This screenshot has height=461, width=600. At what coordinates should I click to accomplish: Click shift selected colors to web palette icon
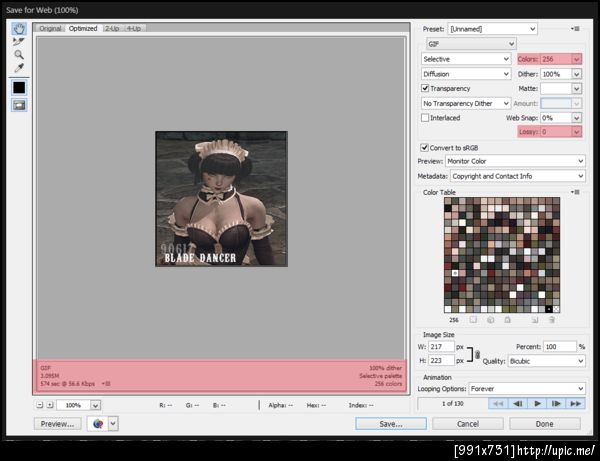coord(491,320)
